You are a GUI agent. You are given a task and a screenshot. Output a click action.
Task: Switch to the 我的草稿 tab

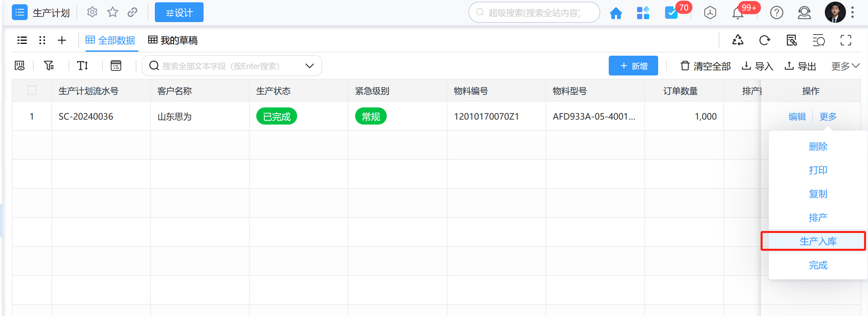pyautogui.click(x=173, y=41)
